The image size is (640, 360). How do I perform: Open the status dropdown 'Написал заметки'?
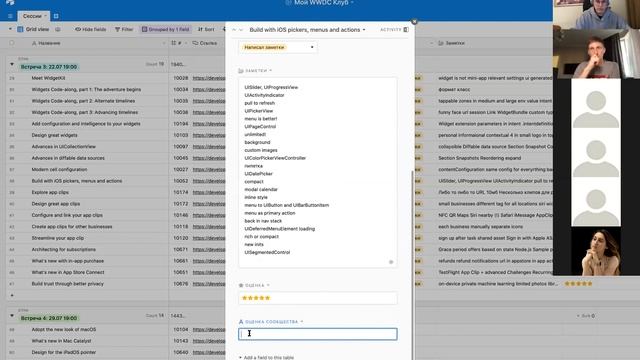point(278,47)
